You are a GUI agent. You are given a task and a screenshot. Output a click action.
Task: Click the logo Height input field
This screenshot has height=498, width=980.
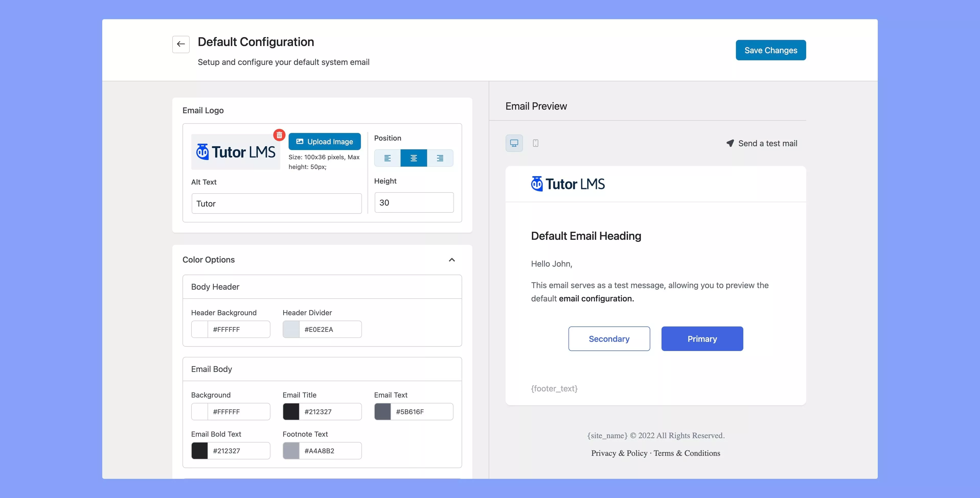414,202
